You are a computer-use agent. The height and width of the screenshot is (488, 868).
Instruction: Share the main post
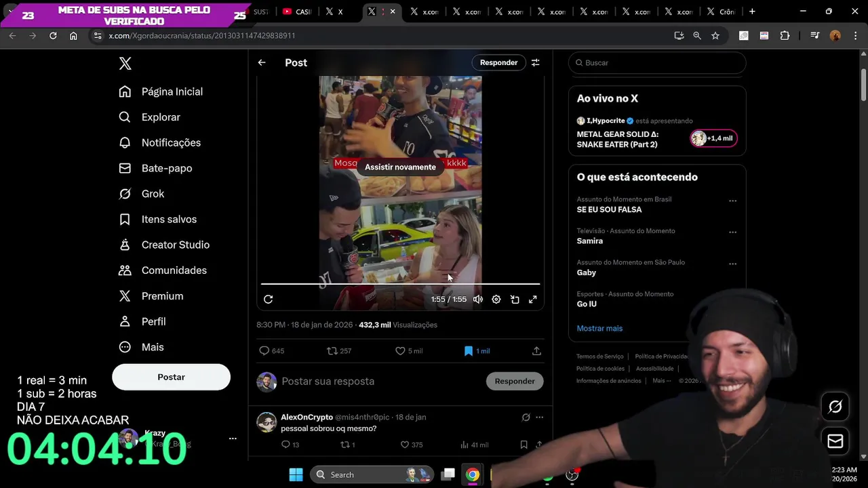click(536, 351)
